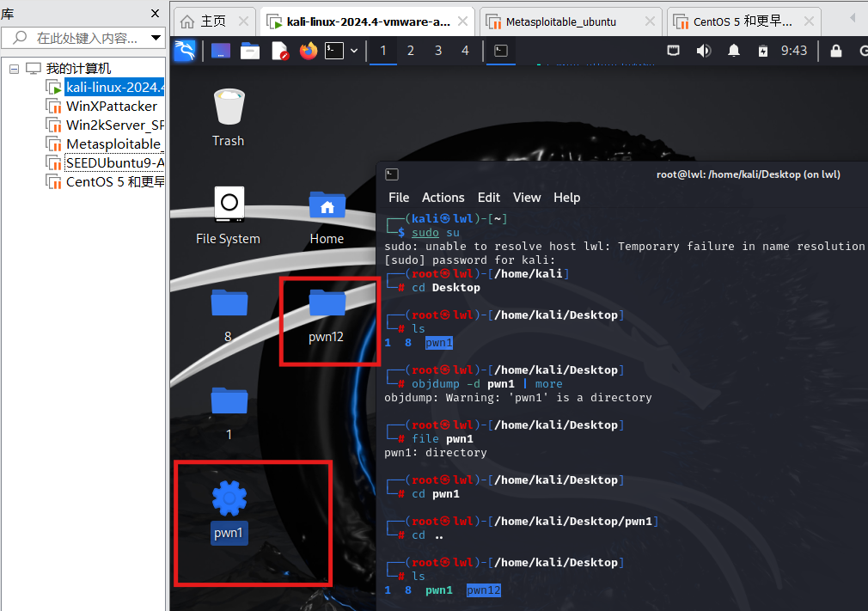The height and width of the screenshot is (611, 868).
Task: Select kali-linux-2024.4 in library tree
Action: click(x=114, y=88)
